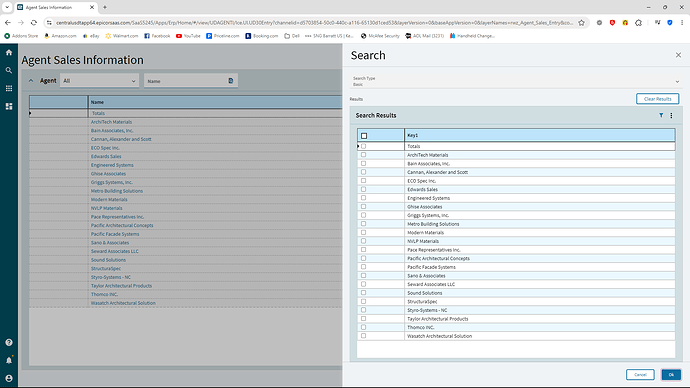This screenshot has width=690, height=388.
Task: Select 'Pace Representatives Inc.' in Search Results
Action: 433,250
